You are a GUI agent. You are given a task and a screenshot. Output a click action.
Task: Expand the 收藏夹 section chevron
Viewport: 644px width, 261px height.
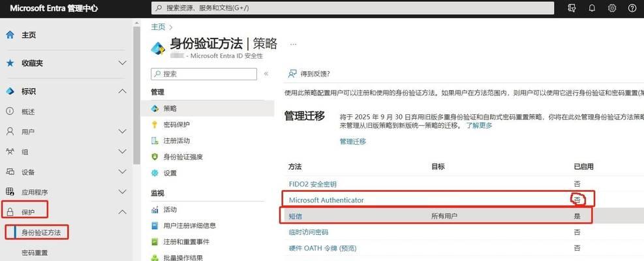[123, 63]
